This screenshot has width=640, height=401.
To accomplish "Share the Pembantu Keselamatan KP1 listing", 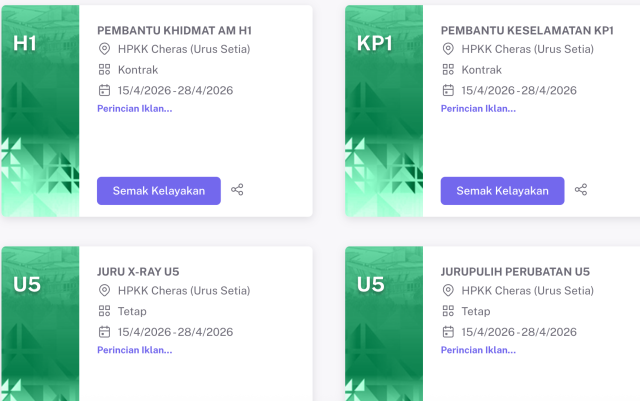I will coord(581,190).
